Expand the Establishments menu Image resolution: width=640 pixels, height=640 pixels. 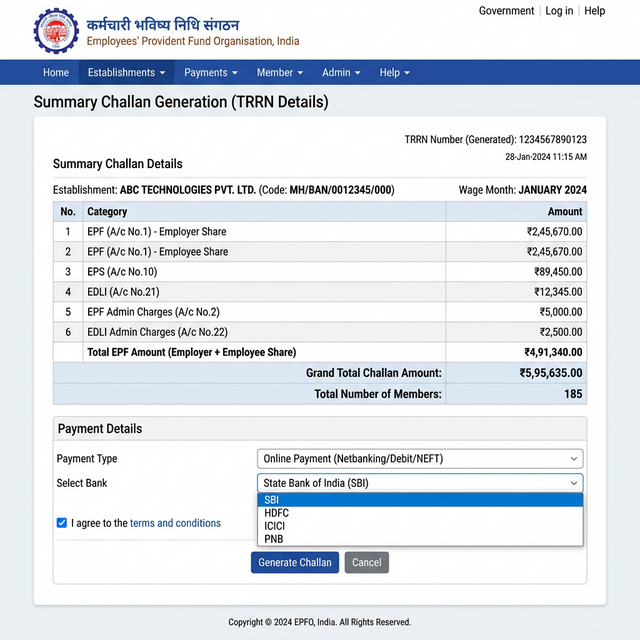pyautogui.click(x=127, y=73)
